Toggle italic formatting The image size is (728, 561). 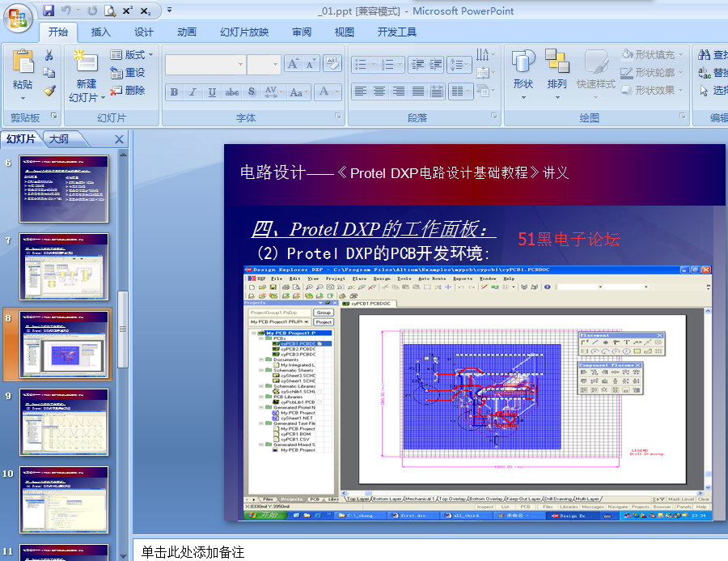(x=193, y=91)
